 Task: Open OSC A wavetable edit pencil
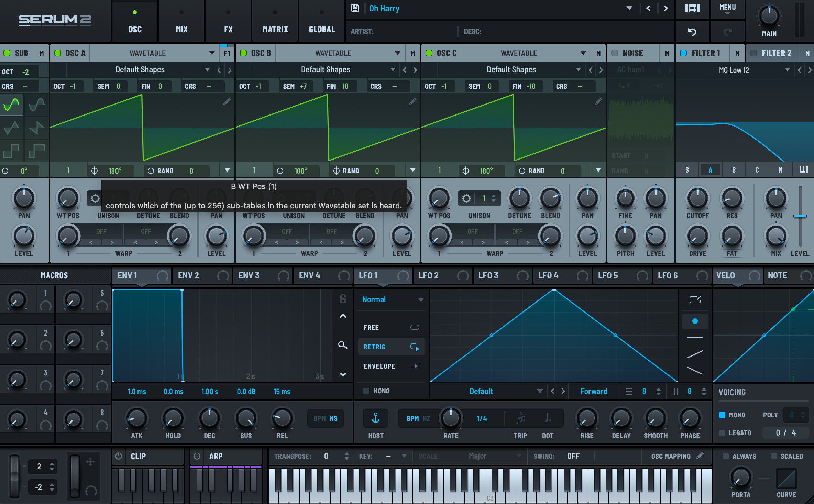point(227,102)
